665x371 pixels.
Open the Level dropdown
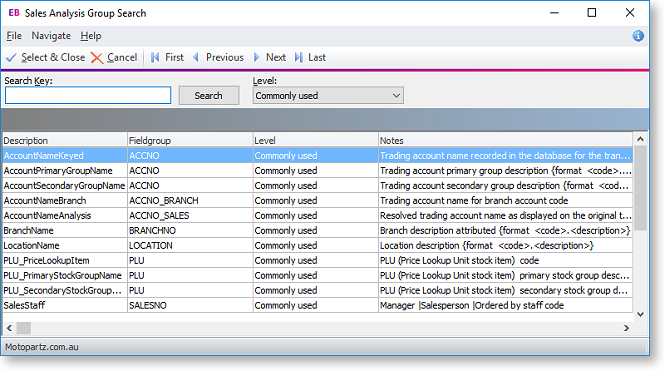pos(328,95)
